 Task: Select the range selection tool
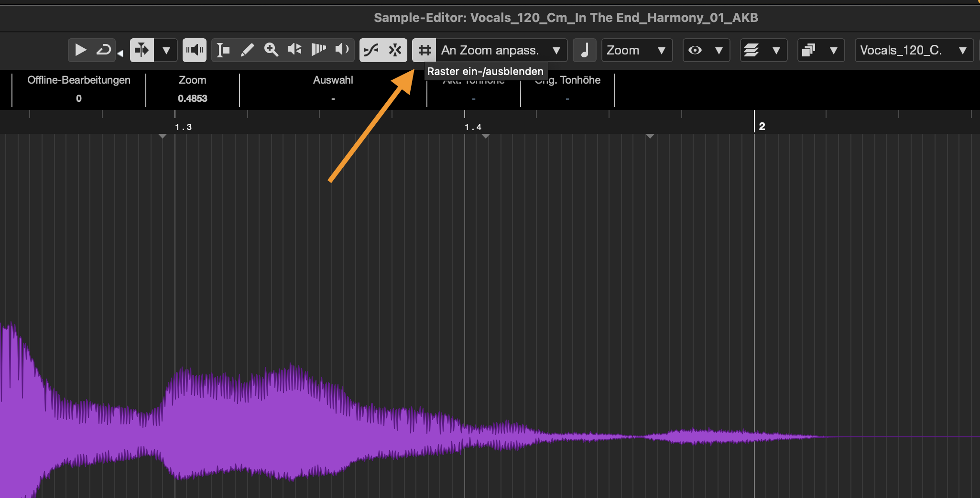[223, 50]
